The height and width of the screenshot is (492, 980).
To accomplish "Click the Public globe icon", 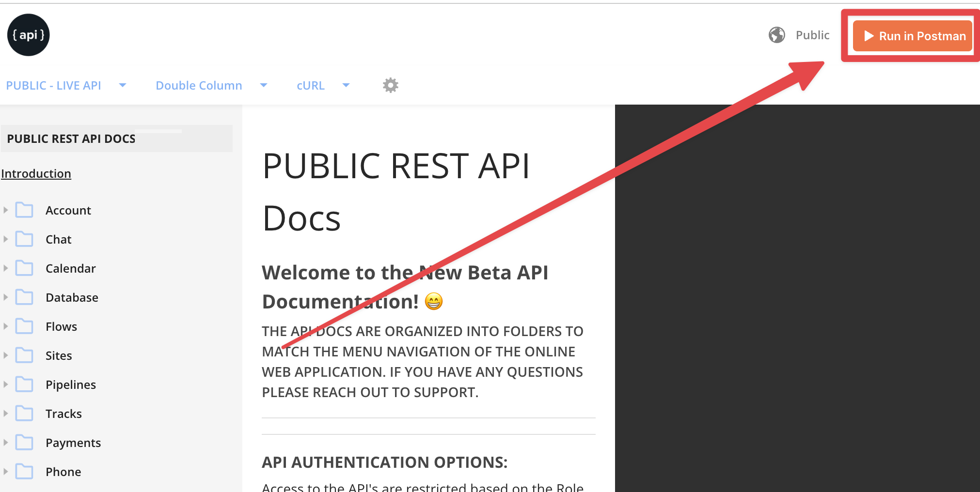I will coord(777,34).
